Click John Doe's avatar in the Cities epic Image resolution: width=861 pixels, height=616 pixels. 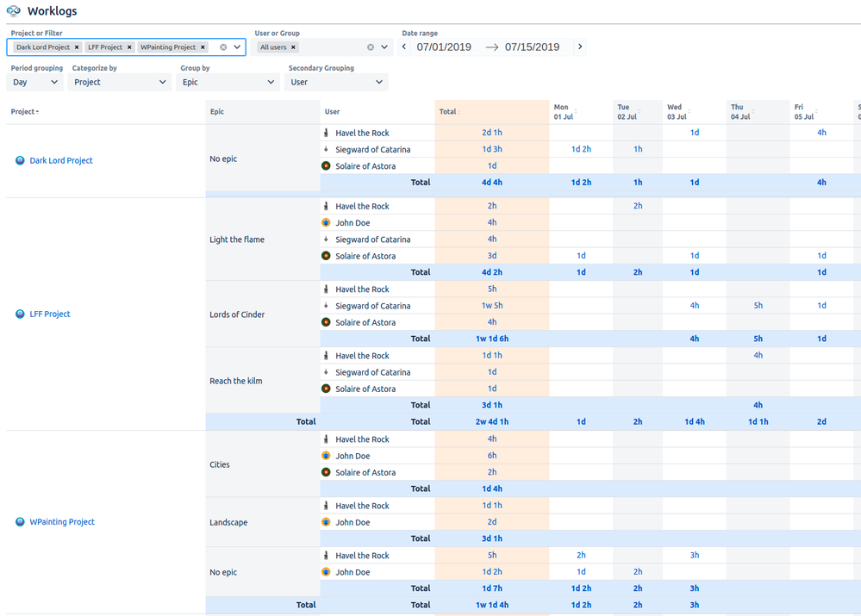coord(326,455)
